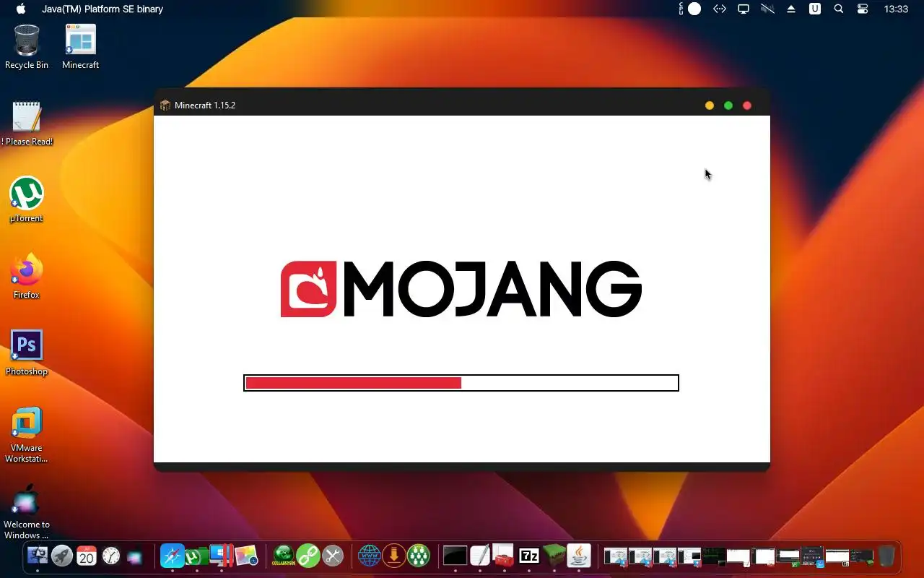
Task: Click the eject icon in the menu bar
Action: click(791, 9)
